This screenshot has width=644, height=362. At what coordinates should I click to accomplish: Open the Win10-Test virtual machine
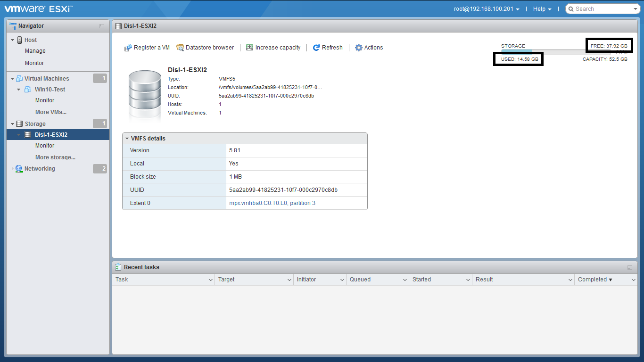coord(50,90)
